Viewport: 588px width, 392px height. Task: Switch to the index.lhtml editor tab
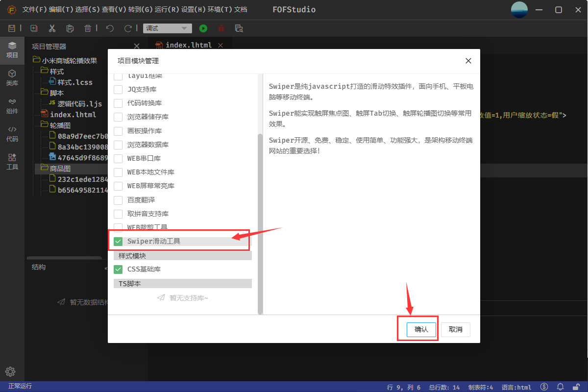click(188, 45)
